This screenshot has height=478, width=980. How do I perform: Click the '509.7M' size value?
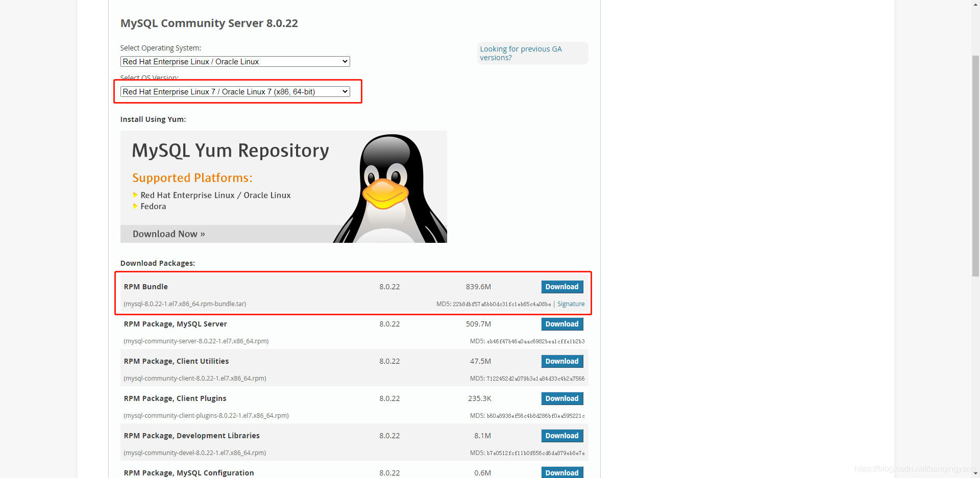point(478,324)
